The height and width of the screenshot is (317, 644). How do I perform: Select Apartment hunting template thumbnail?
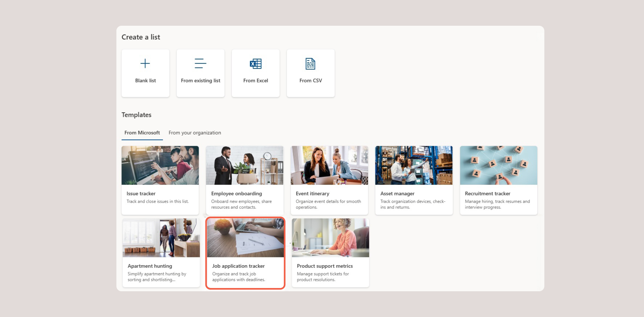tap(161, 238)
